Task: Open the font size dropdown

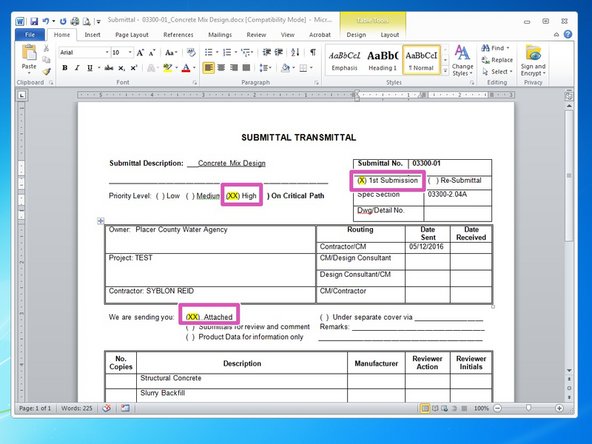Action: click(130, 52)
